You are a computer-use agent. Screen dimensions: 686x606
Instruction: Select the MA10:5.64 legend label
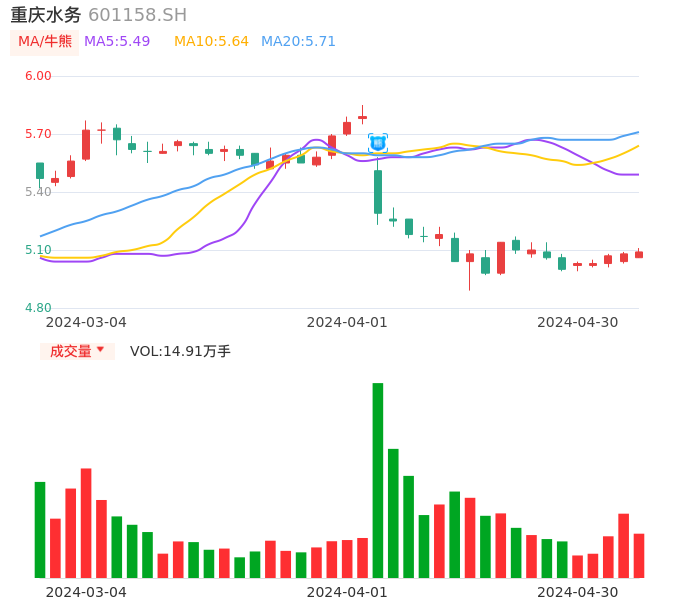coord(211,42)
